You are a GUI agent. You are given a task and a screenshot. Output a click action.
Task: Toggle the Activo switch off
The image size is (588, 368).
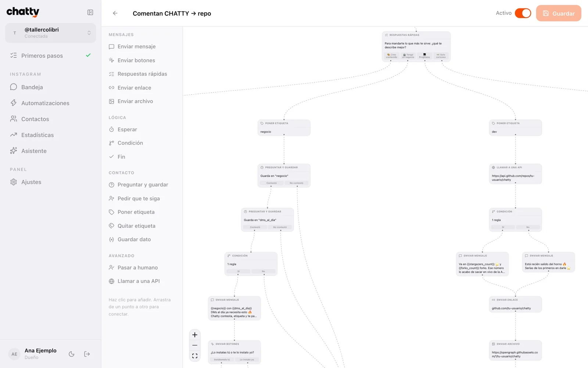523,13
